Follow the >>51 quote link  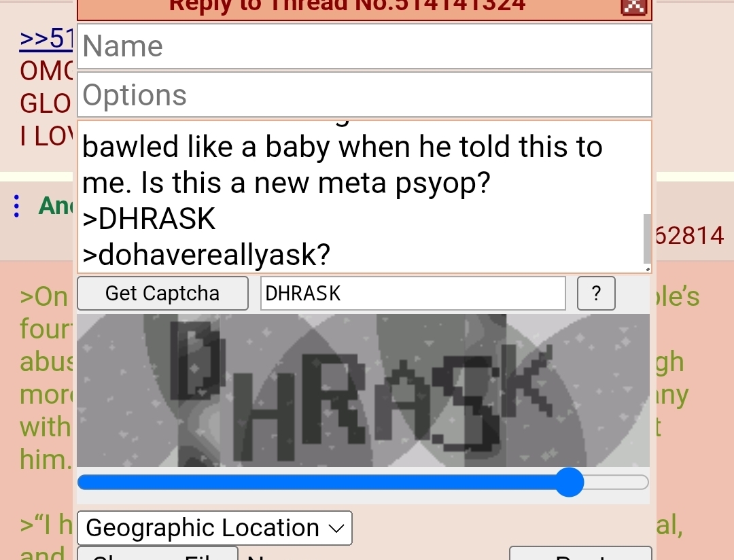point(46,38)
